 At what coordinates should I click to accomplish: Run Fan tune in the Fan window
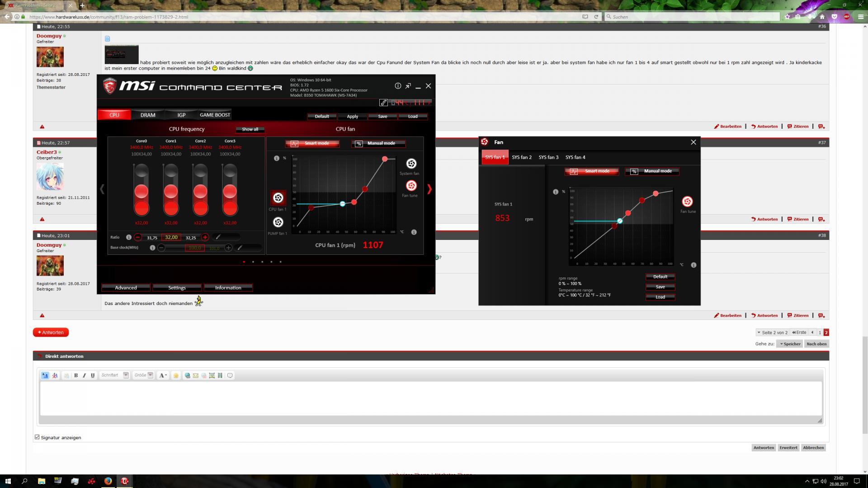point(687,202)
